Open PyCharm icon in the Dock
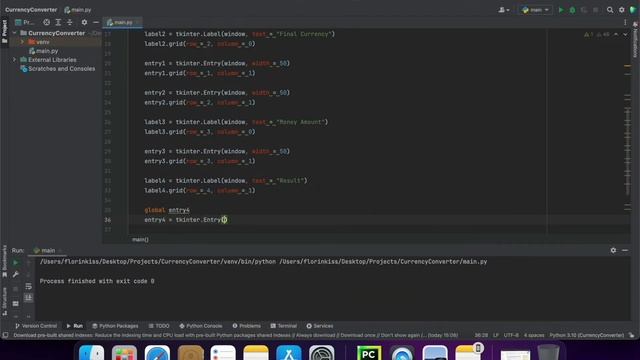 pyautogui.click(x=369, y=353)
